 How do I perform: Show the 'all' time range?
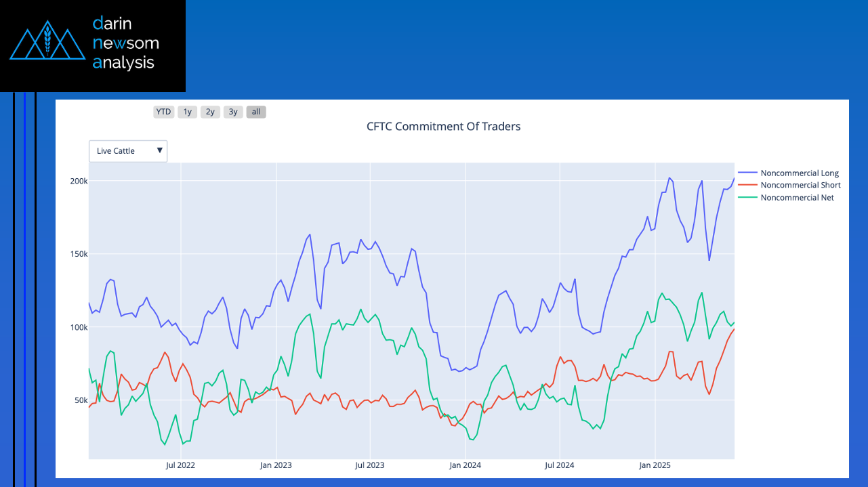256,112
